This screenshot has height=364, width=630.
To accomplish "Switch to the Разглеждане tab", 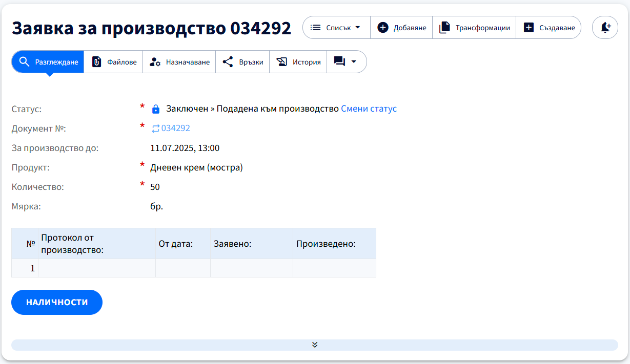I will click(x=47, y=61).
